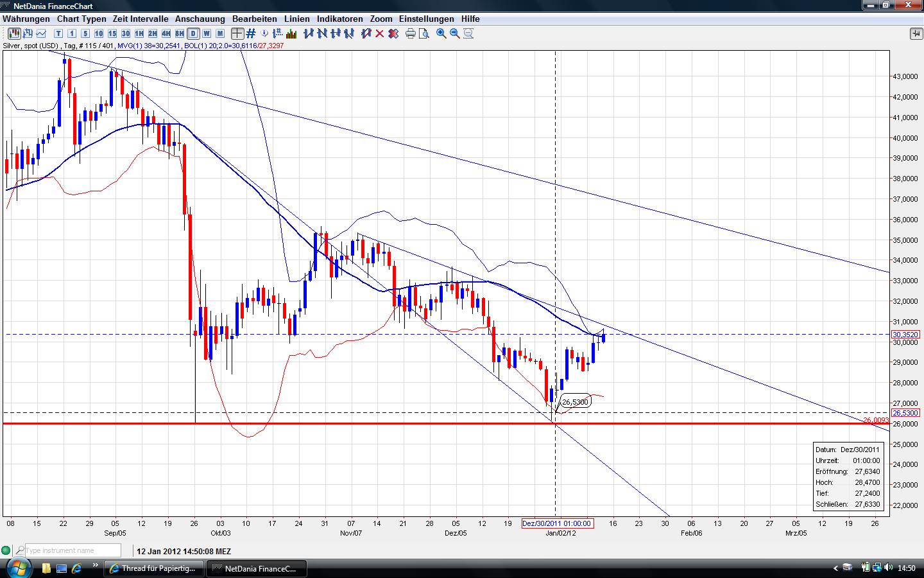Switch to 4H time interval
The height and width of the screenshot is (578, 924).
click(x=166, y=33)
